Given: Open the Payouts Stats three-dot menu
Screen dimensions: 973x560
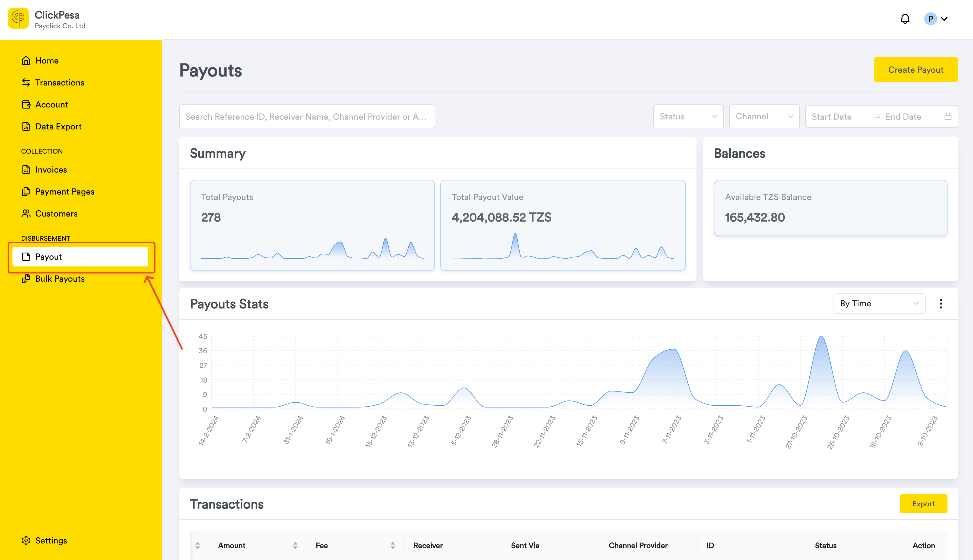Looking at the screenshot, I should click(941, 303).
